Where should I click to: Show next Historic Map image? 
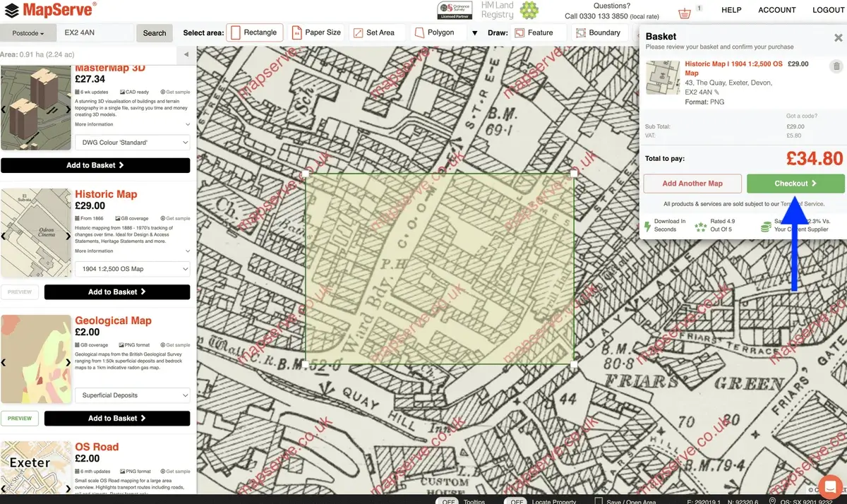pos(68,236)
